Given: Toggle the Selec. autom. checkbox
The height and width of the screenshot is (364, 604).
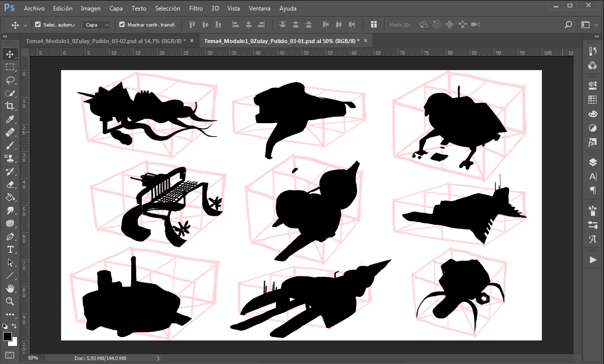Looking at the screenshot, I should pyautogui.click(x=38, y=25).
